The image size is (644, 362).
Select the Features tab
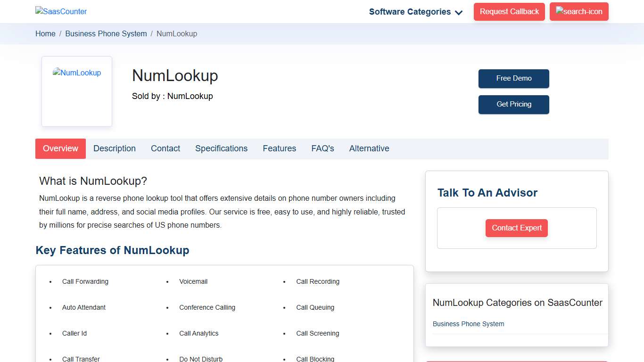tap(279, 148)
